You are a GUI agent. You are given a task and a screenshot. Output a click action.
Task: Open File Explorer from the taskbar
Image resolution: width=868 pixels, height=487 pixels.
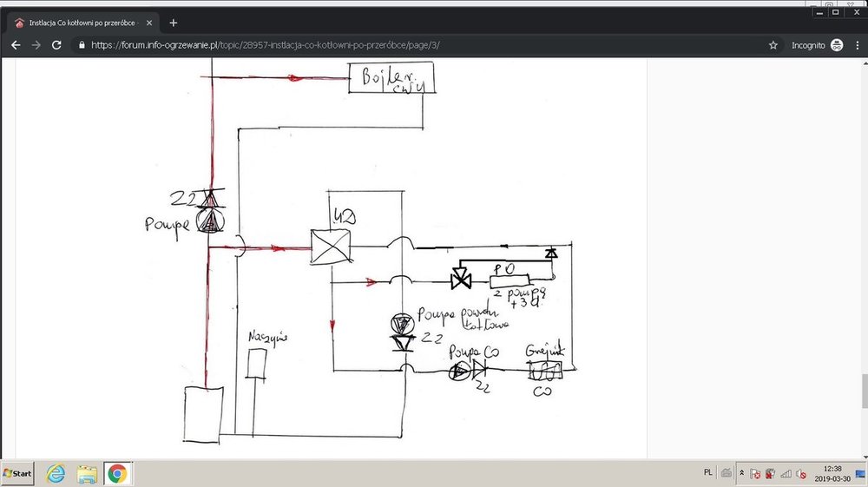pyautogui.click(x=87, y=473)
